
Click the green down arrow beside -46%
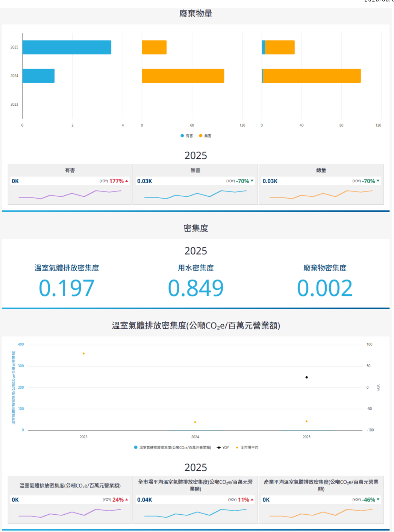tap(378, 500)
